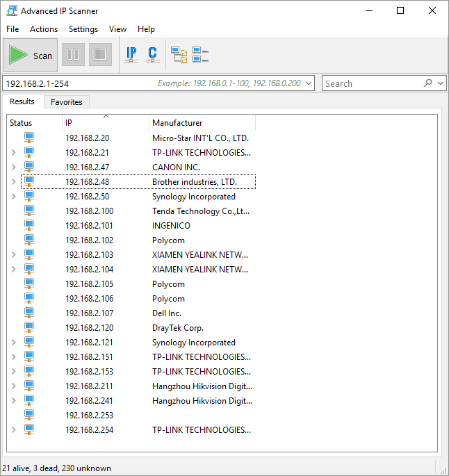Expand the 192.168.2.103 Yealink row
Image resolution: width=449 pixels, height=476 pixels.
[x=14, y=255]
